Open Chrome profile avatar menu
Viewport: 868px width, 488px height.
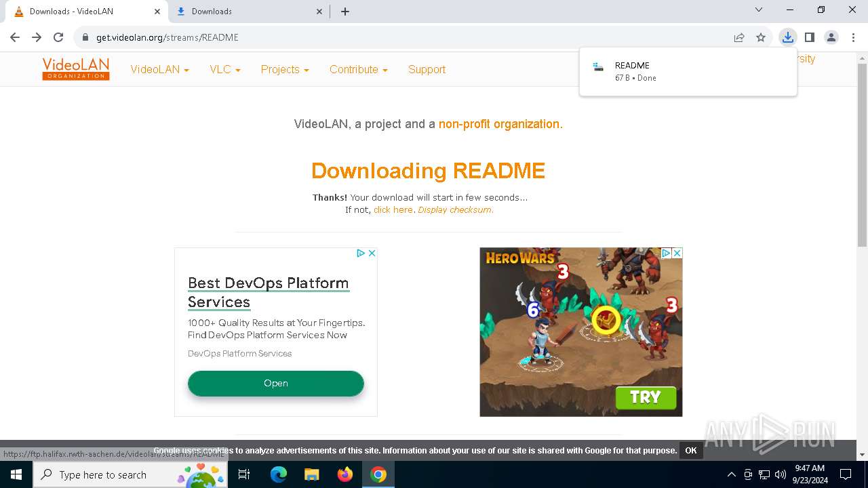(x=831, y=37)
